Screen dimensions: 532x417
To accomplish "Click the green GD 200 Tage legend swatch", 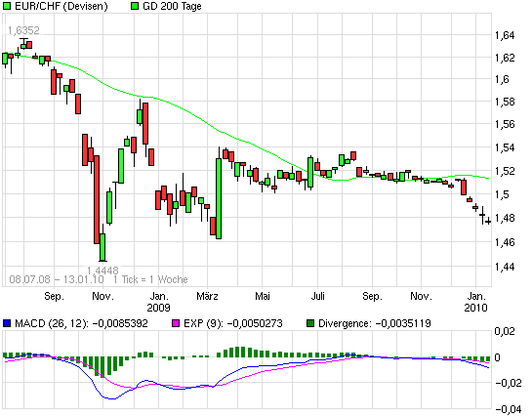I will click(x=135, y=6).
